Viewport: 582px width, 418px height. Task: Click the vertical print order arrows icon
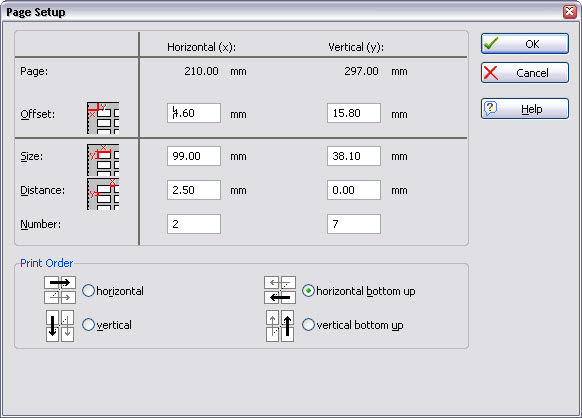pyautogui.click(x=60, y=326)
